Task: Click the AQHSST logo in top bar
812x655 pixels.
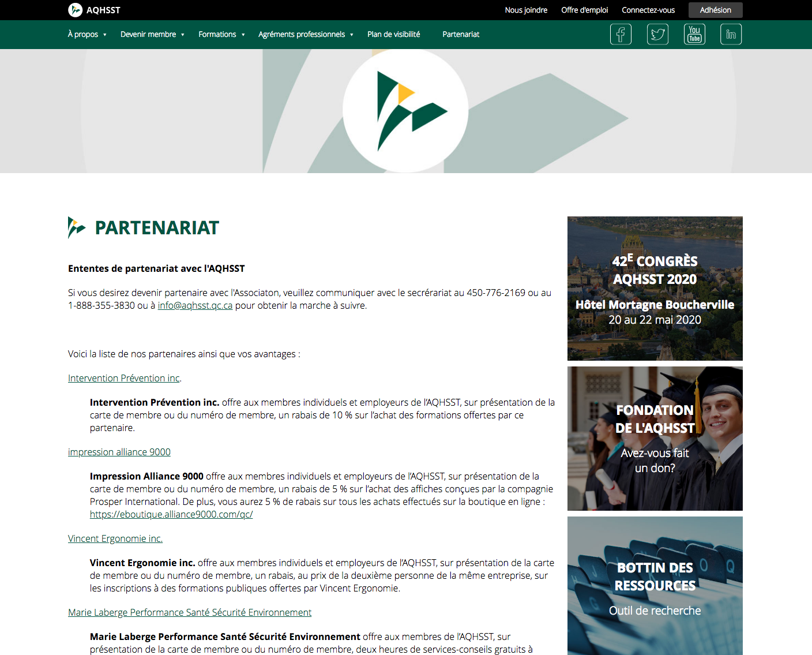Action: pyautogui.click(x=76, y=10)
